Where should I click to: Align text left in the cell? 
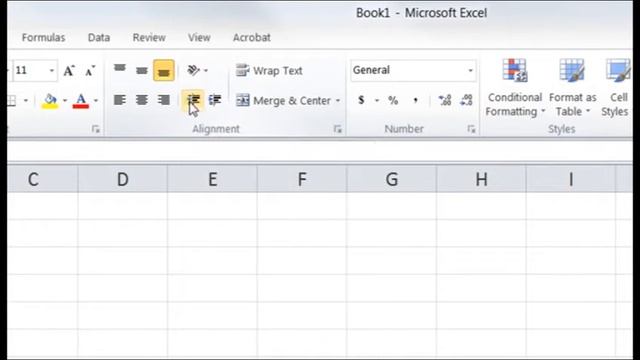[120, 100]
